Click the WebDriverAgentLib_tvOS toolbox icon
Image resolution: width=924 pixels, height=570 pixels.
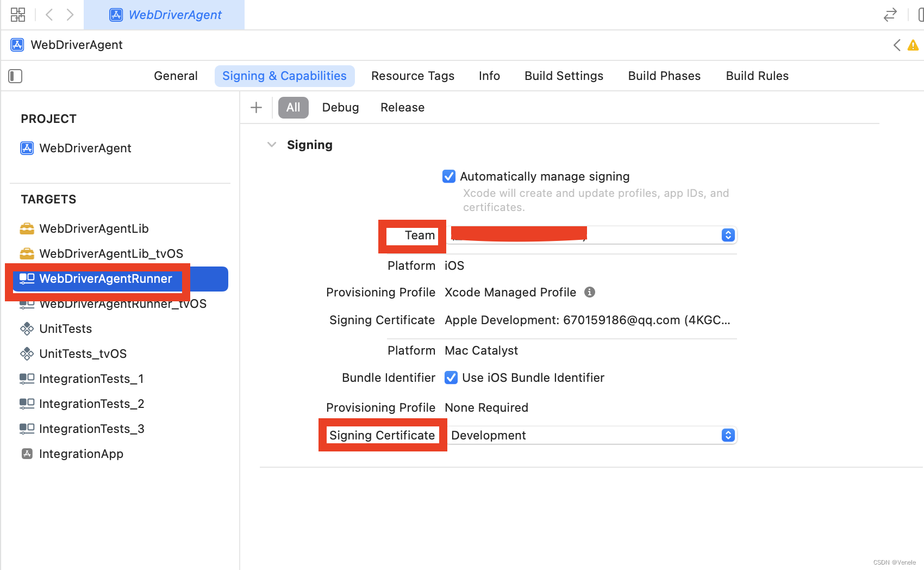click(27, 253)
